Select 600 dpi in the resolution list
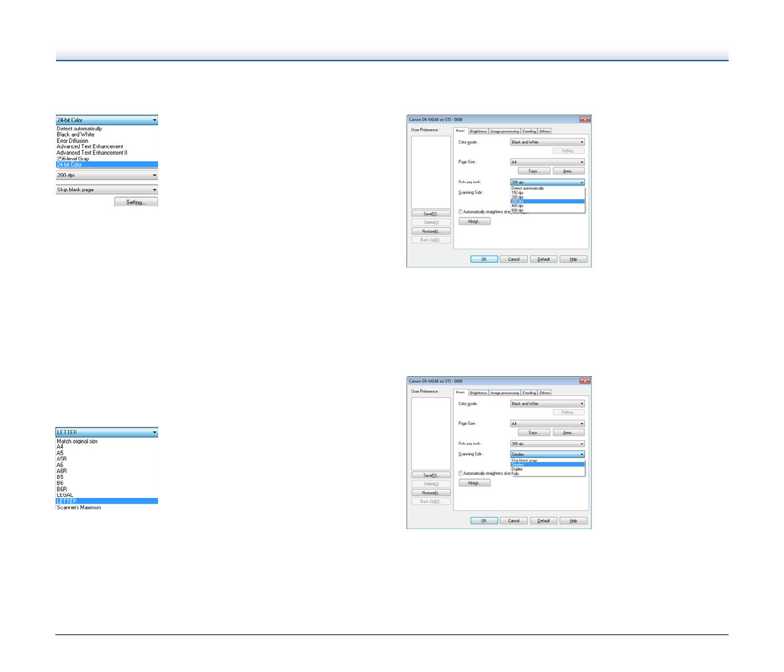This screenshot has width=784, height=672. pyautogui.click(x=518, y=210)
